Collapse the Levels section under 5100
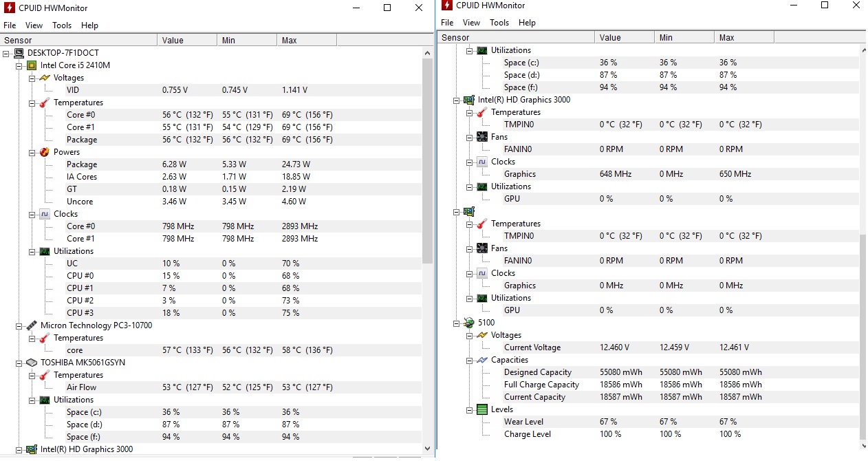The height and width of the screenshot is (461, 868). click(x=469, y=409)
